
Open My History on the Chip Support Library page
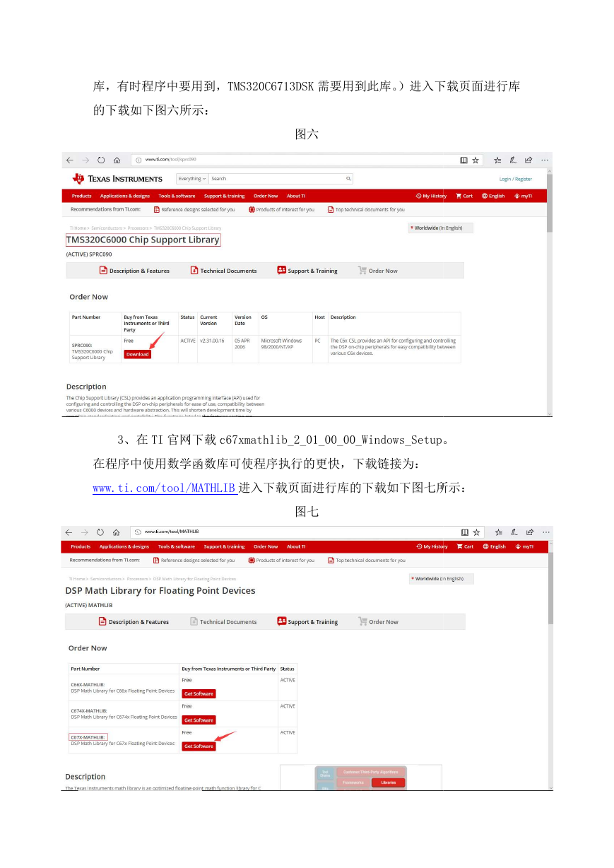431,196
